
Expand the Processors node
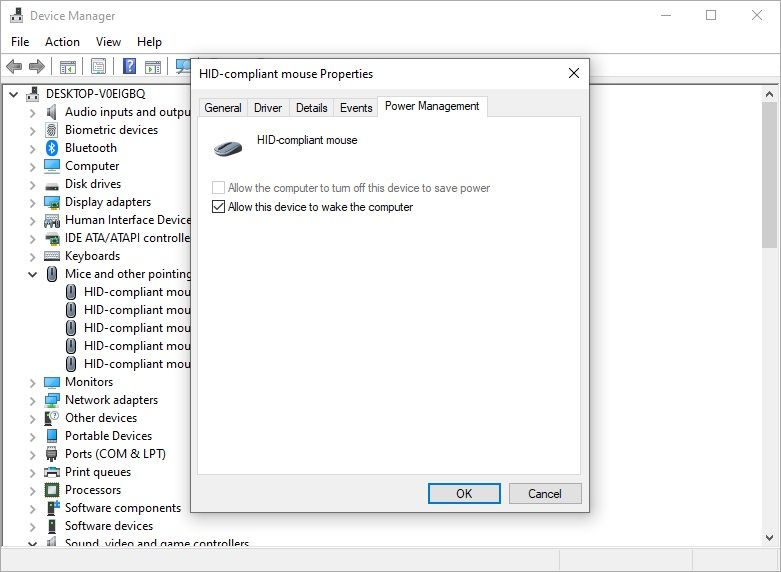coord(32,491)
